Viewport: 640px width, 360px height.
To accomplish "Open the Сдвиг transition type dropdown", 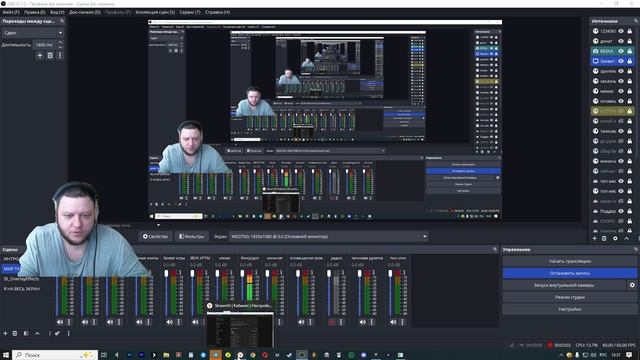I will pyautogui.click(x=33, y=33).
